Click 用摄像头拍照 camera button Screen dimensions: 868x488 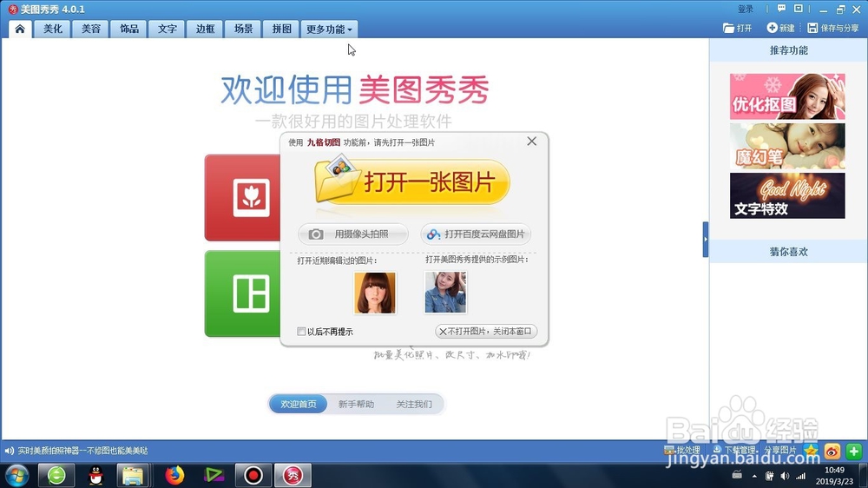352,234
